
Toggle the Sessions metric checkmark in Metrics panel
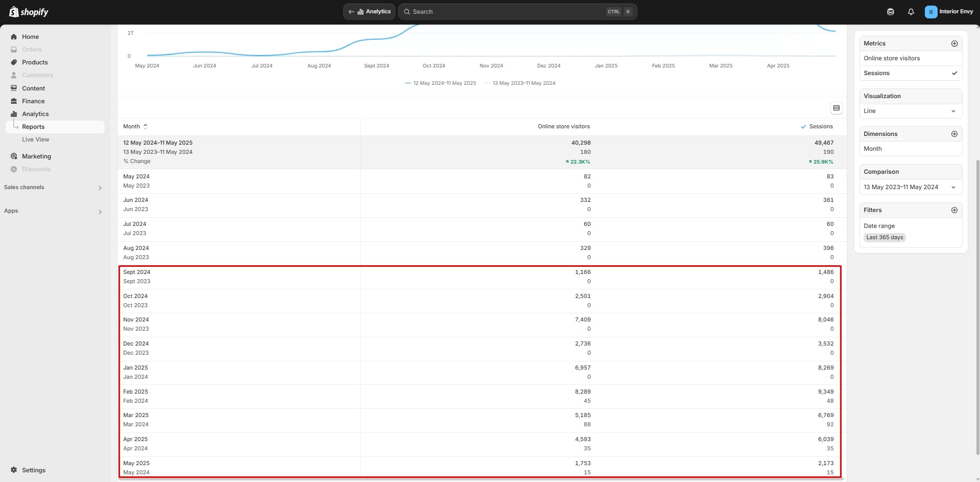pyautogui.click(x=954, y=73)
